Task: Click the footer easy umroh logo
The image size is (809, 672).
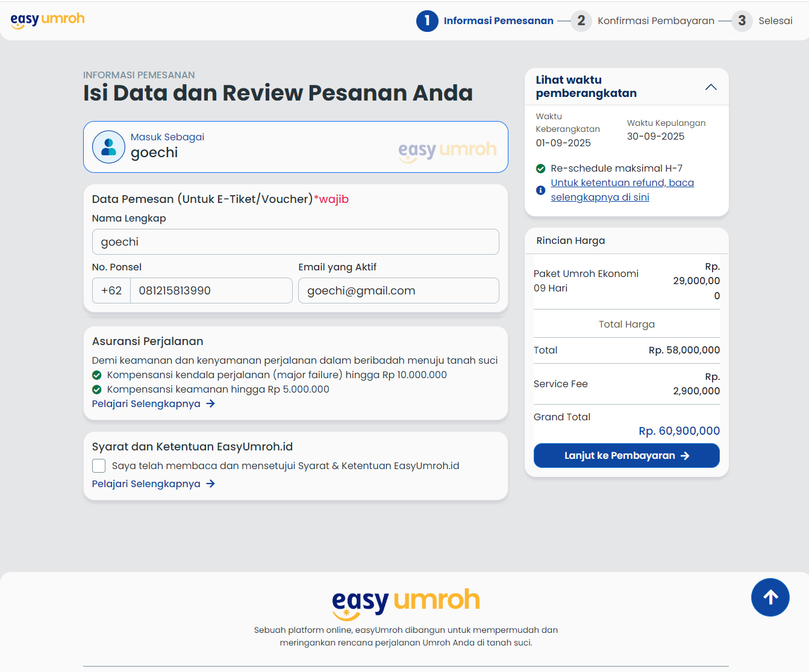Action: click(x=405, y=602)
